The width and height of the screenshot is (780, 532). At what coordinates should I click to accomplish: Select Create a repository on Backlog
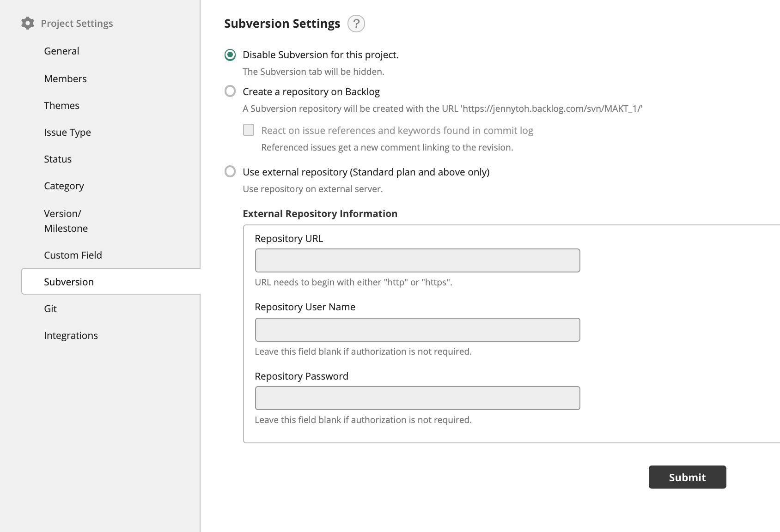[x=230, y=91]
